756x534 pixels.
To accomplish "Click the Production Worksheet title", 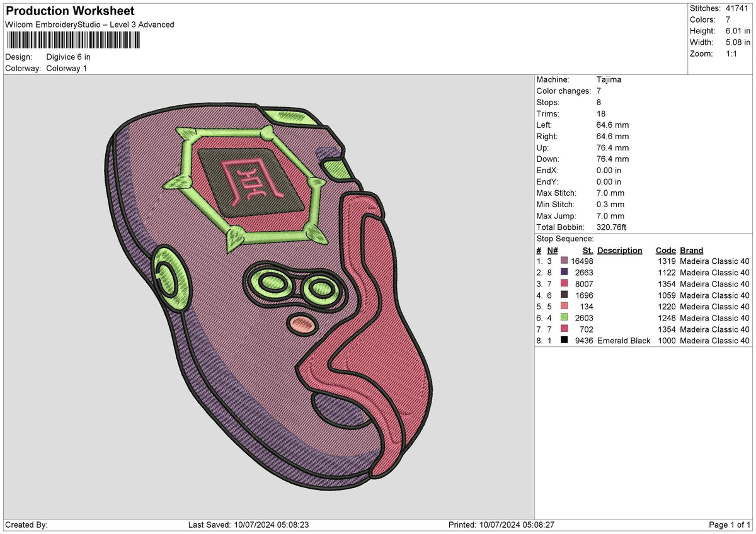I will click(x=70, y=11).
